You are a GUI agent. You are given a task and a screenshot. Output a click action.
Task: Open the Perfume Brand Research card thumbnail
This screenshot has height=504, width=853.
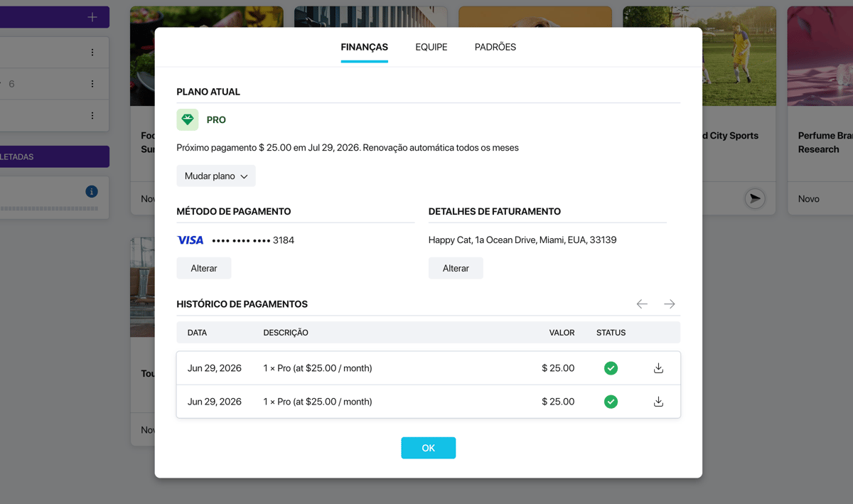coord(820,56)
